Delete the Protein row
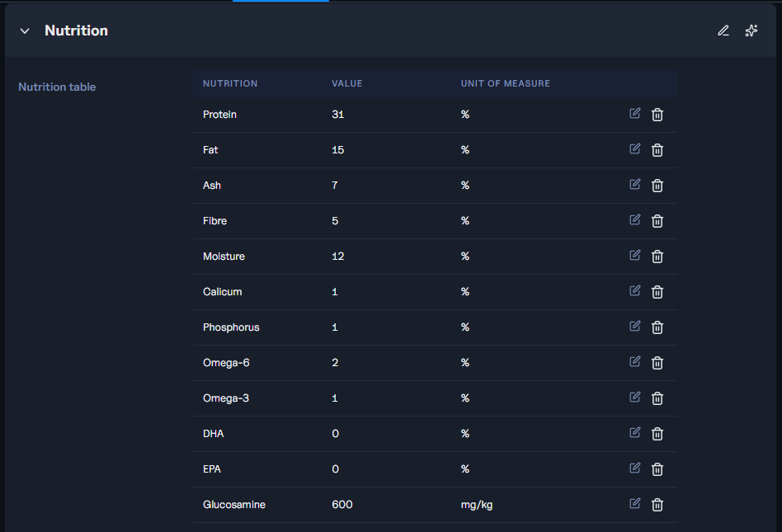The image size is (782, 532). [x=657, y=115]
